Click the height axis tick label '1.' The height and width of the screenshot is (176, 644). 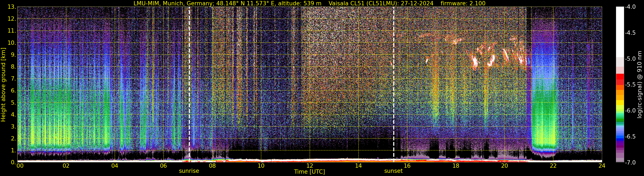[13, 150]
